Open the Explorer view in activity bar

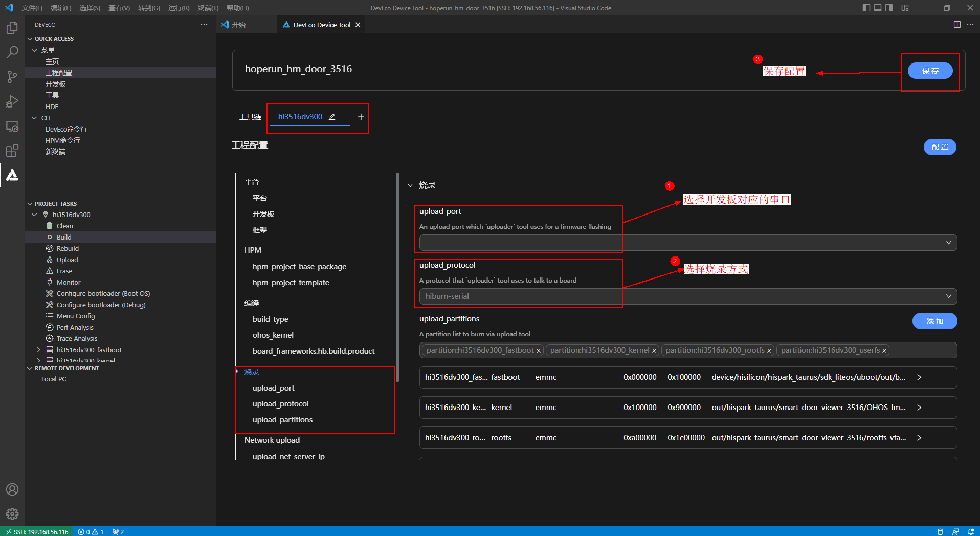pos(12,27)
